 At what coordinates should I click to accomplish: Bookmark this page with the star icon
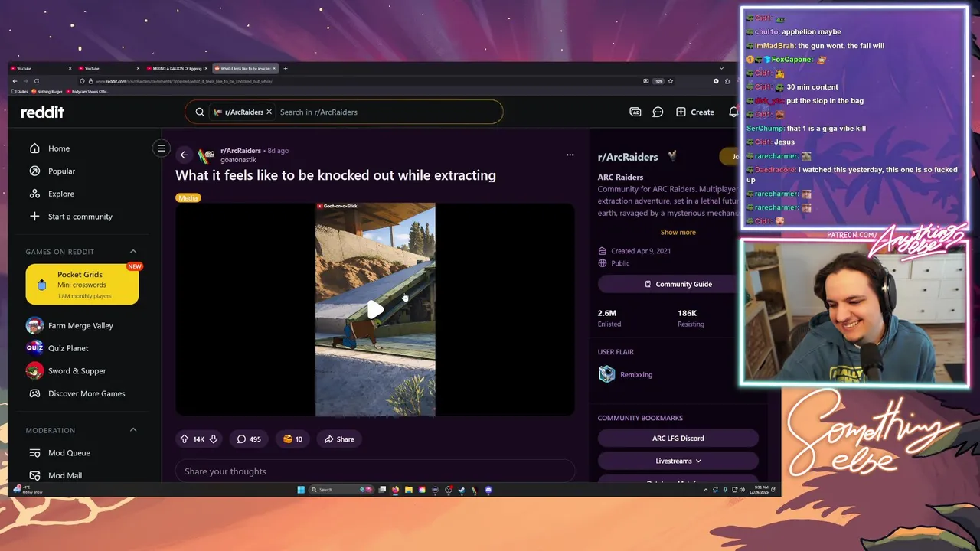(x=671, y=81)
